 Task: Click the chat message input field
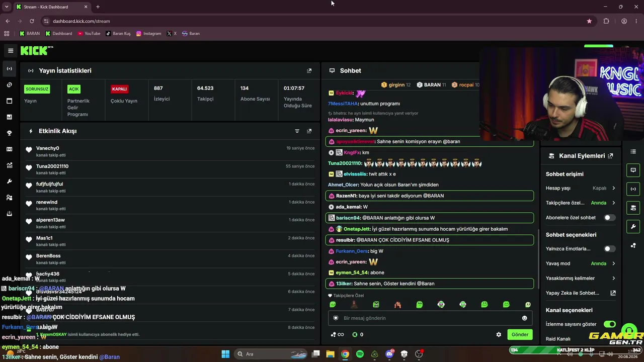click(429, 318)
